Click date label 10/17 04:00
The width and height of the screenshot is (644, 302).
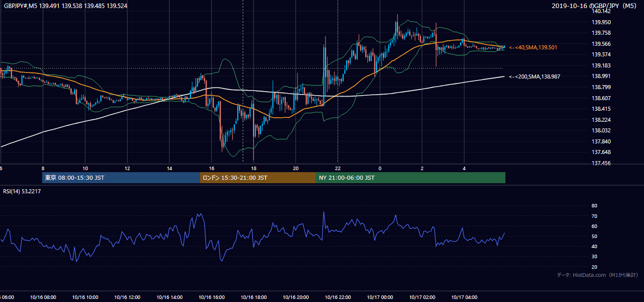click(464, 297)
